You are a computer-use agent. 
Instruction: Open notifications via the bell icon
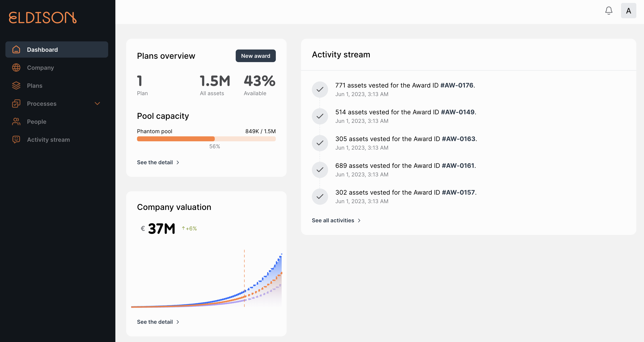pos(609,11)
